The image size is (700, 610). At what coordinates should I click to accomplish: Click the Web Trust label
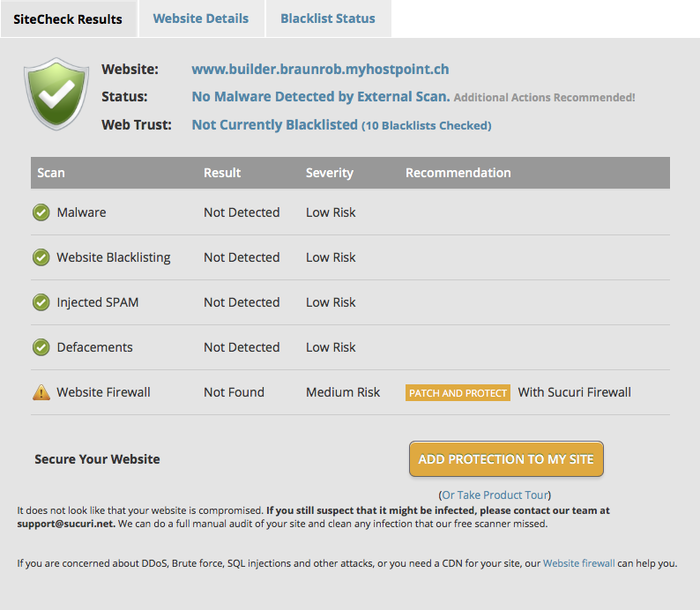tap(136, 124)
